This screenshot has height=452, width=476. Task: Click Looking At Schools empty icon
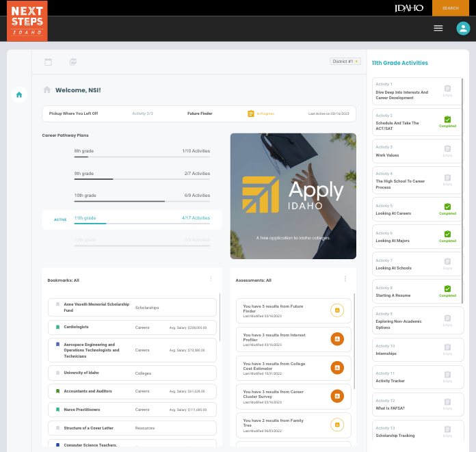click(447, 261)
